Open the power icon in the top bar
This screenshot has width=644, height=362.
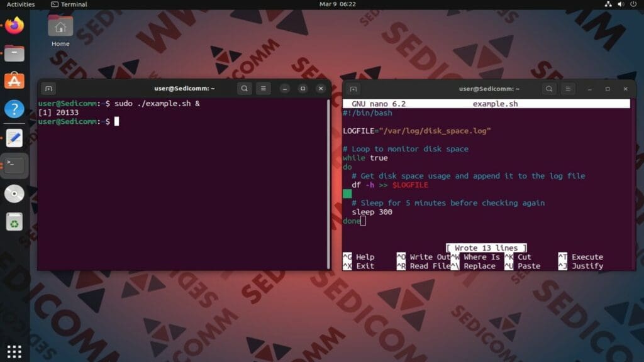[x=633, y=4]
